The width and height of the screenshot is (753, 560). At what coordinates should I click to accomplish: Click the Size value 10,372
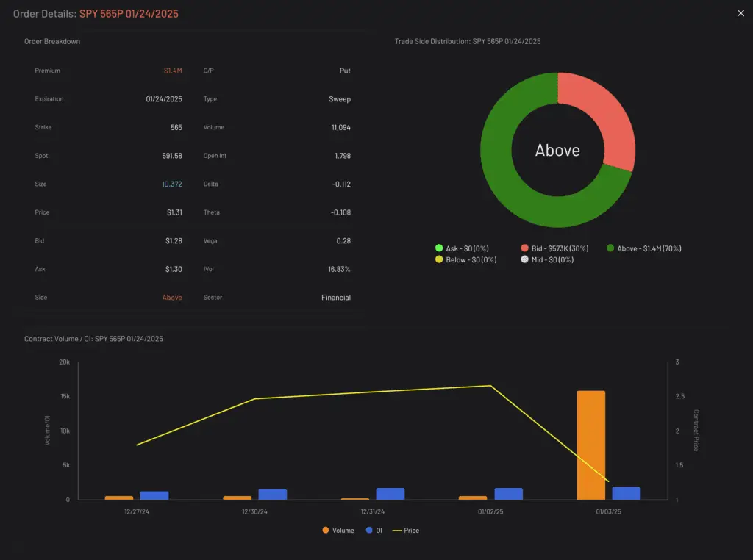point(172,184)
